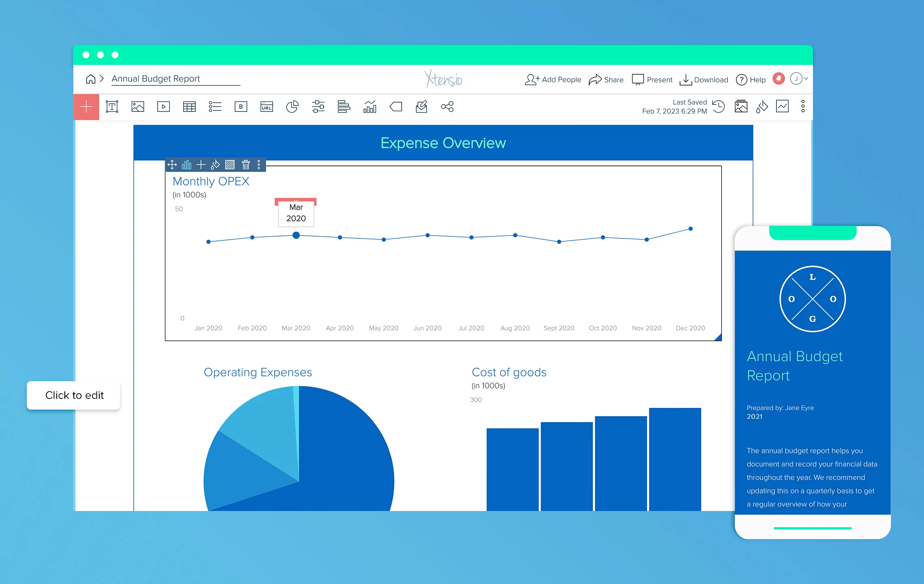Delete the Monthly OPEX chart module
This screenshot has width=924, height=584.
[x=246, y=165]
